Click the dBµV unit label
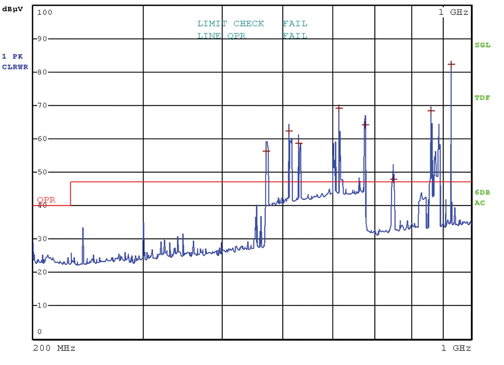Image resolution: width=504 pixels, height=365 pixels. 12,9
